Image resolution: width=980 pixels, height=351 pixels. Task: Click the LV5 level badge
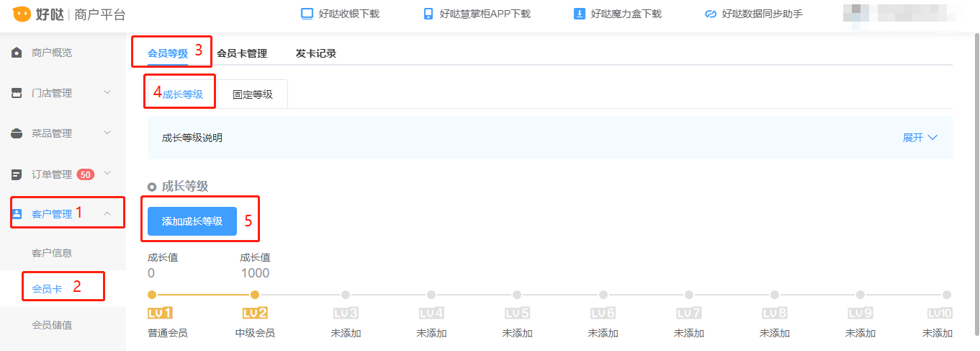click(517, 313)
